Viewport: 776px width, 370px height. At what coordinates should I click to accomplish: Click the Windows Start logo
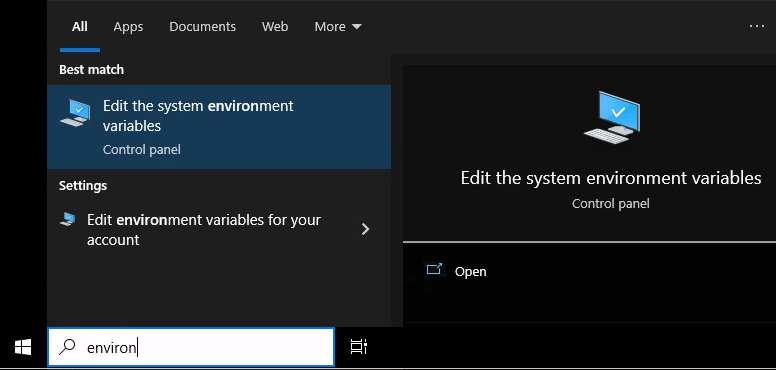click(x=23, y=347)
